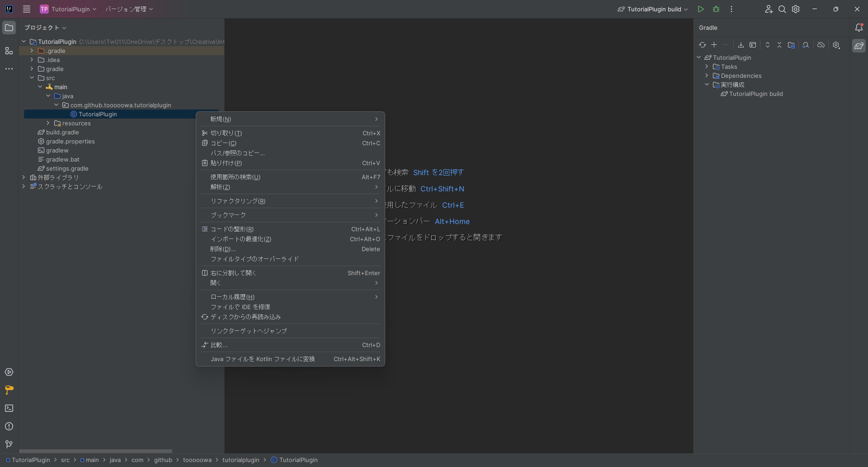Run the TutorialPlugin build configuration
This screenshot has height=467, width=868.
(x=700, y=9)
